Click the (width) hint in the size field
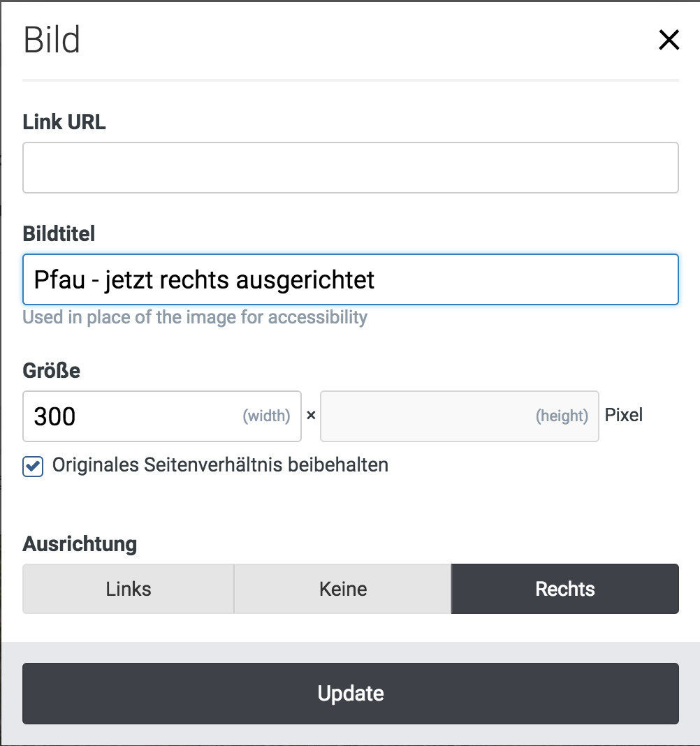The width and height of the screenshot is (700, 746). click(266, 416)
